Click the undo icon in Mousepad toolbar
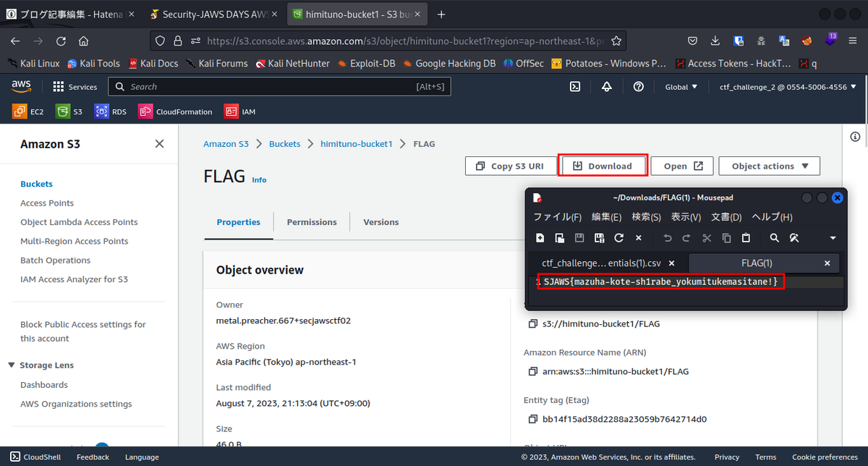The image size is (868, 466). tap(667, 237)
